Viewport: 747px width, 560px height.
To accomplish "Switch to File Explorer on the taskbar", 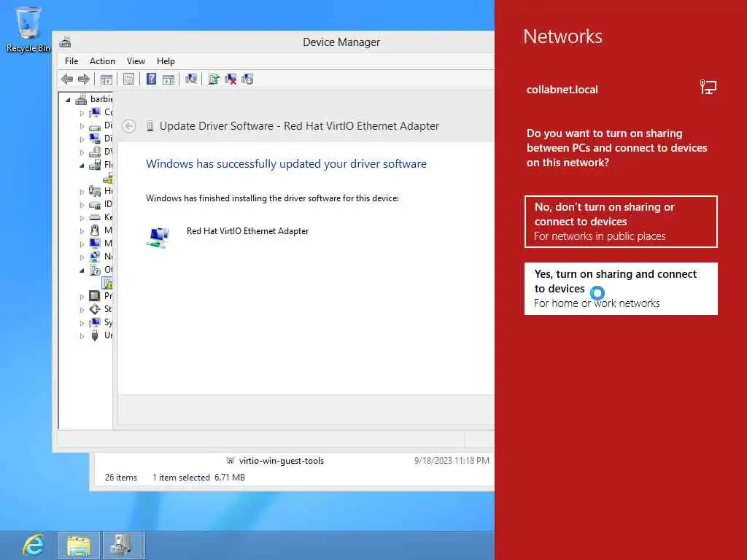I will click(79, 545).
